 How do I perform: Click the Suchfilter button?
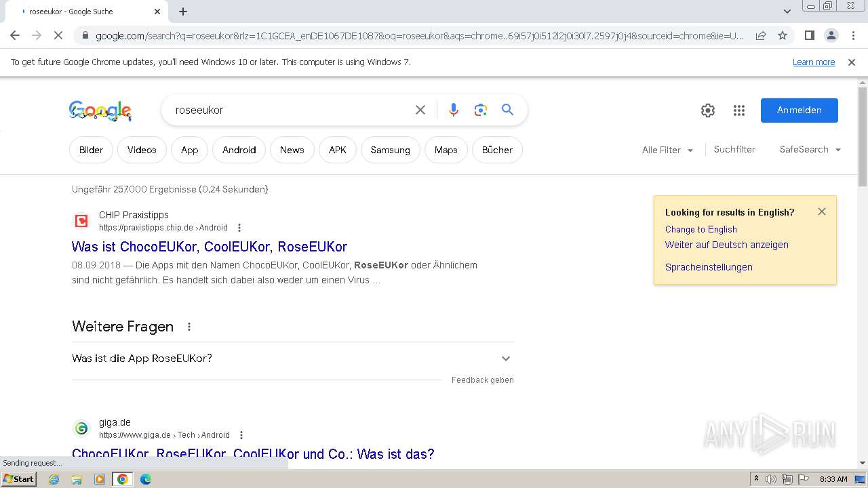coord(734,149)
